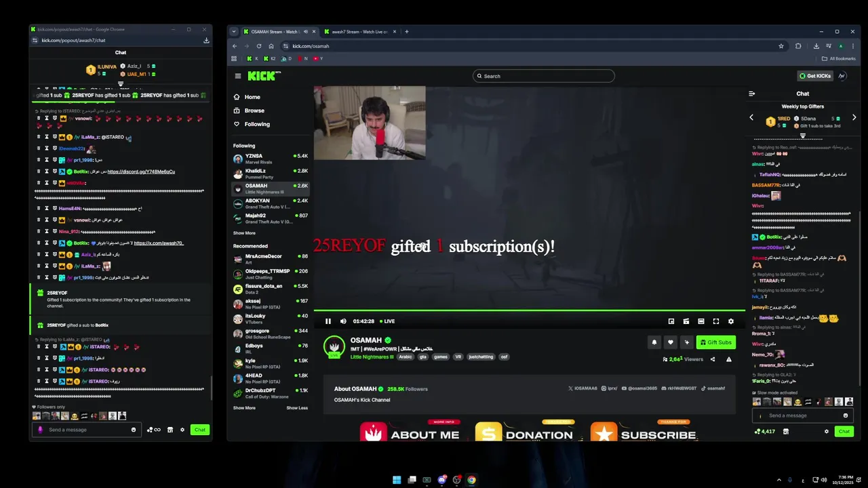Click the clip creation icon on player
Image resolution: width=868 pixels, height=488 pixels.
coord(686,321)
